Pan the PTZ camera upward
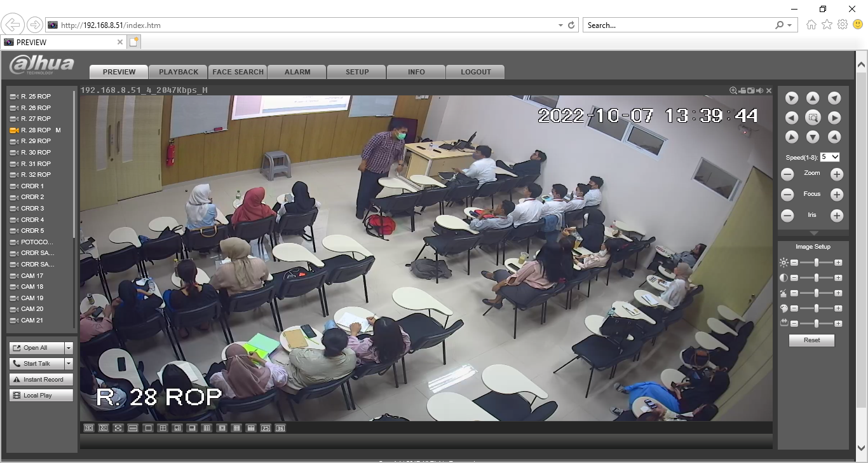868x463 pixels. pyautogui.click(x=813, y=98)
